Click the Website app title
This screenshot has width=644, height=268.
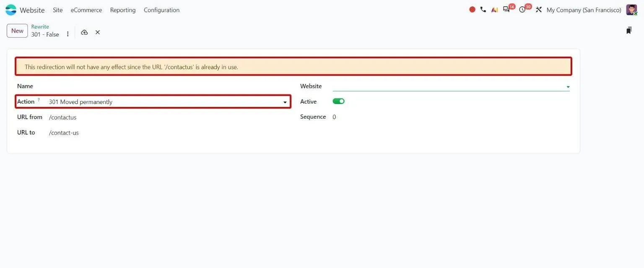32,10
